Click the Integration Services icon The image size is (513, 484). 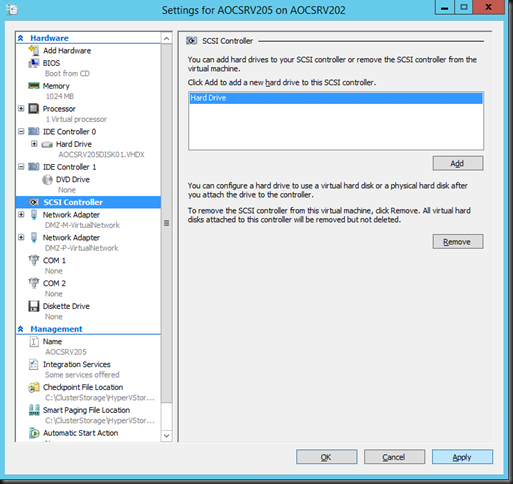pos(34,364)
